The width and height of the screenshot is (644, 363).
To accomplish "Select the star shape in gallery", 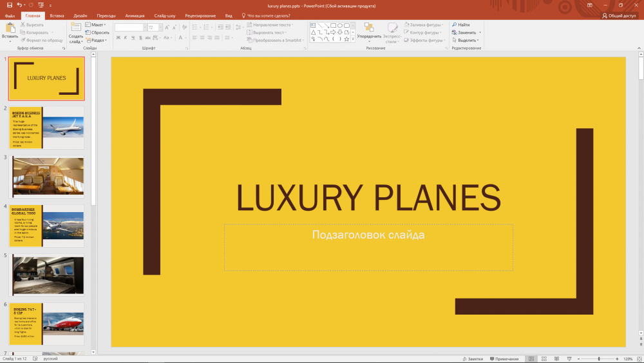I will tap(346, 39).
